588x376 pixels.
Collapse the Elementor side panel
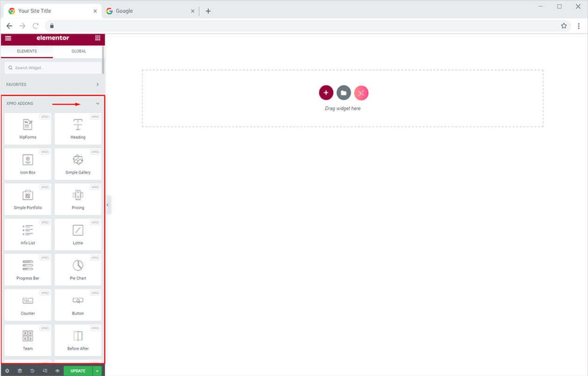tap(108, 205)
